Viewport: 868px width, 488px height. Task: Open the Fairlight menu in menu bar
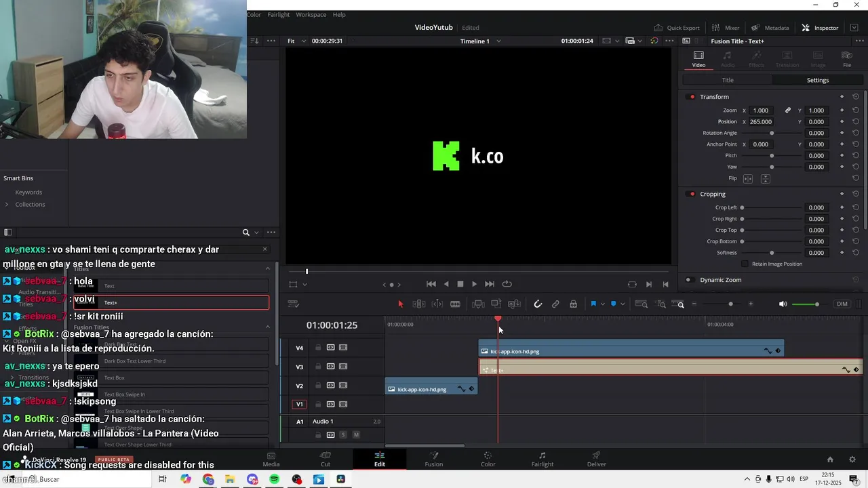coord(278,14)
